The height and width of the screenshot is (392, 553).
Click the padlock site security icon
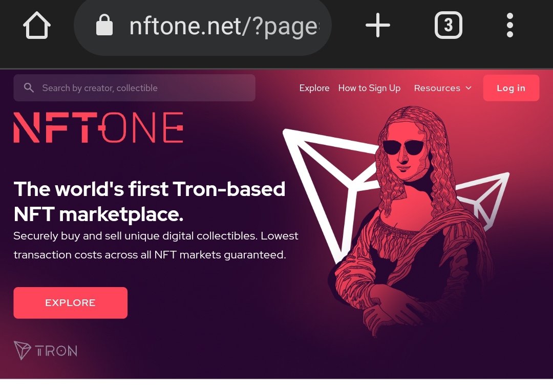[x=104, y=25]
